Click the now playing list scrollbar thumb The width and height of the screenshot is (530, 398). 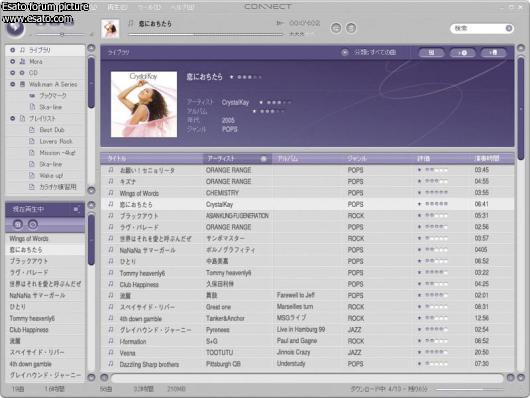[x=91, y=239]
